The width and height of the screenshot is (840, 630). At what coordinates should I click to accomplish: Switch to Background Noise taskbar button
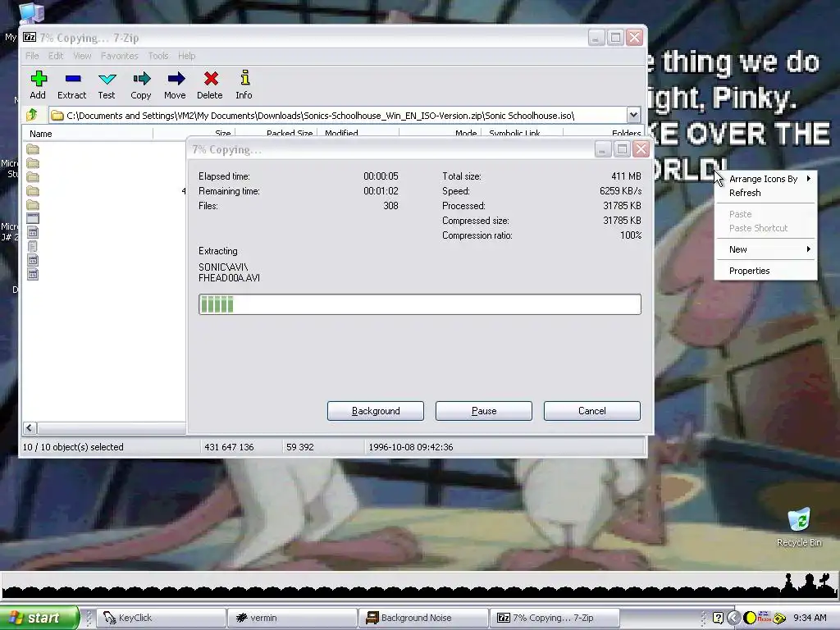coord(423,618)
